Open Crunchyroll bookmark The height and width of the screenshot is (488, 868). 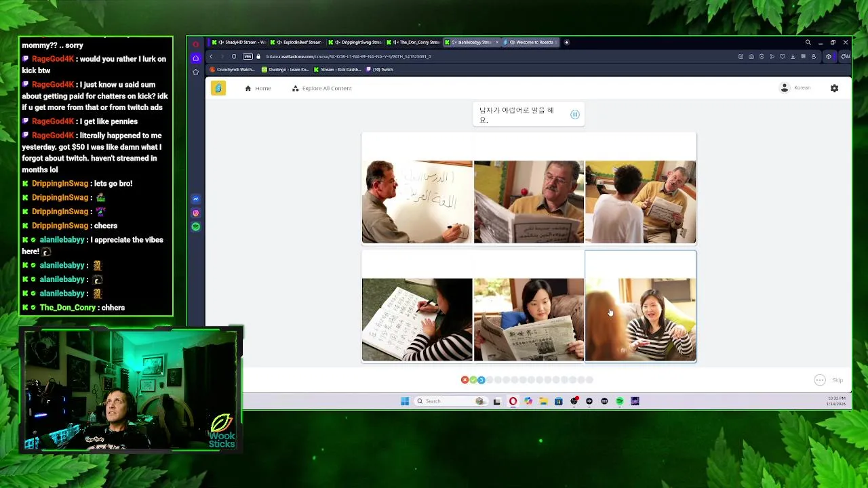232,69
